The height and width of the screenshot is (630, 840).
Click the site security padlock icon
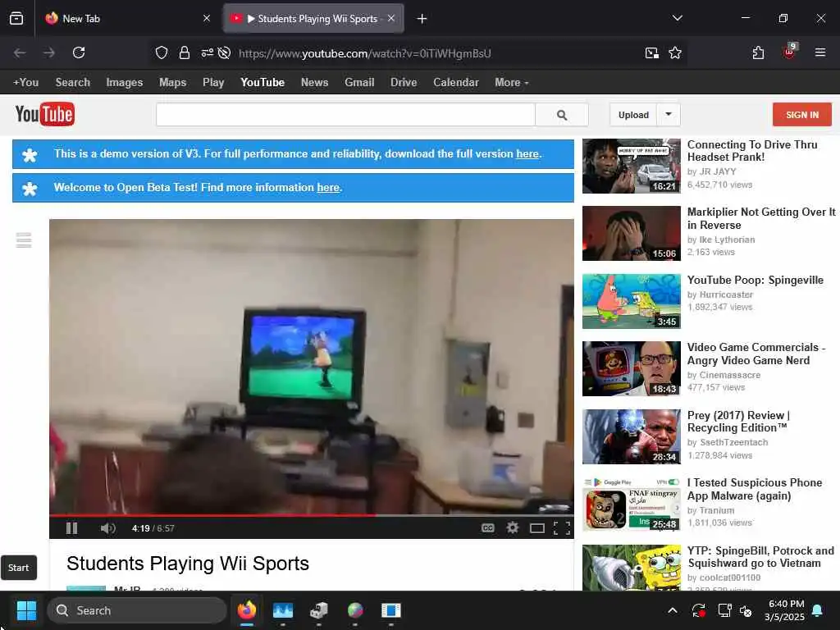coord(185,52)
